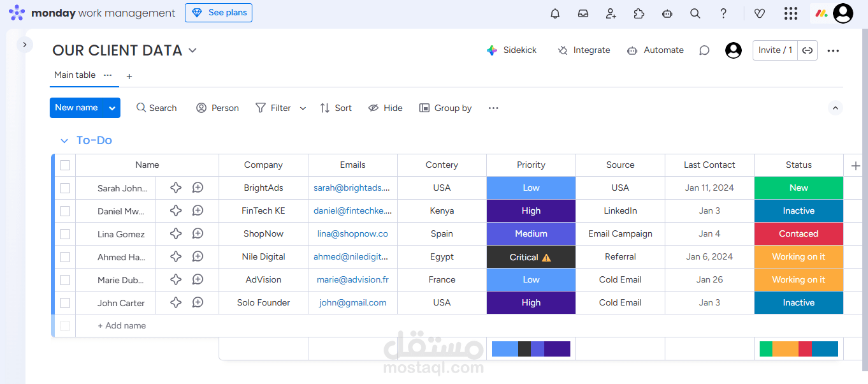Open Sidekick AI assistant

511,50
